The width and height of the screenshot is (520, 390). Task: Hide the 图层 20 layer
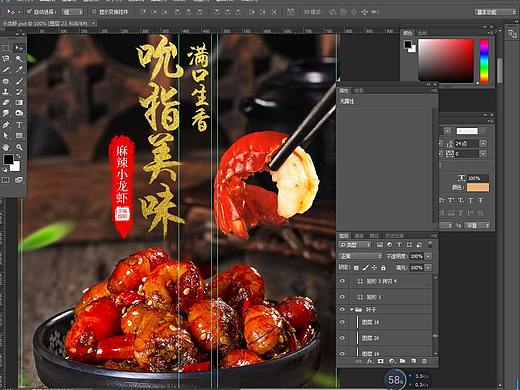342,338
